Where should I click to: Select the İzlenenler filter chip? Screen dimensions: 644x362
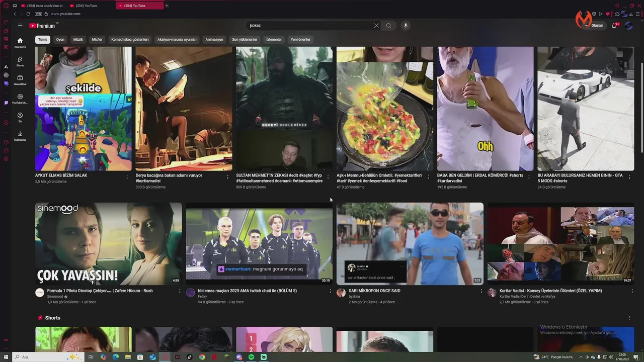click(x=274, y=39)
